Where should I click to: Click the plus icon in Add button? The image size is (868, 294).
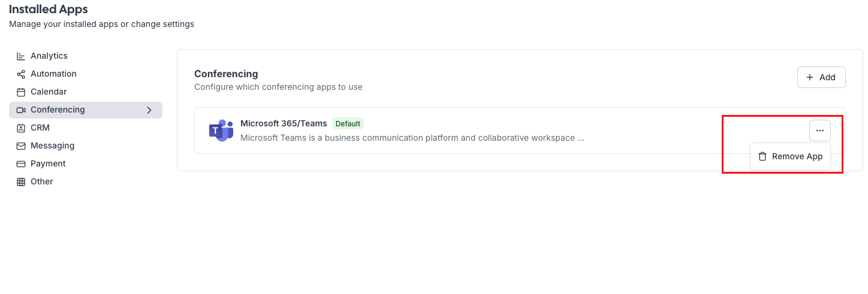point(810,77)
